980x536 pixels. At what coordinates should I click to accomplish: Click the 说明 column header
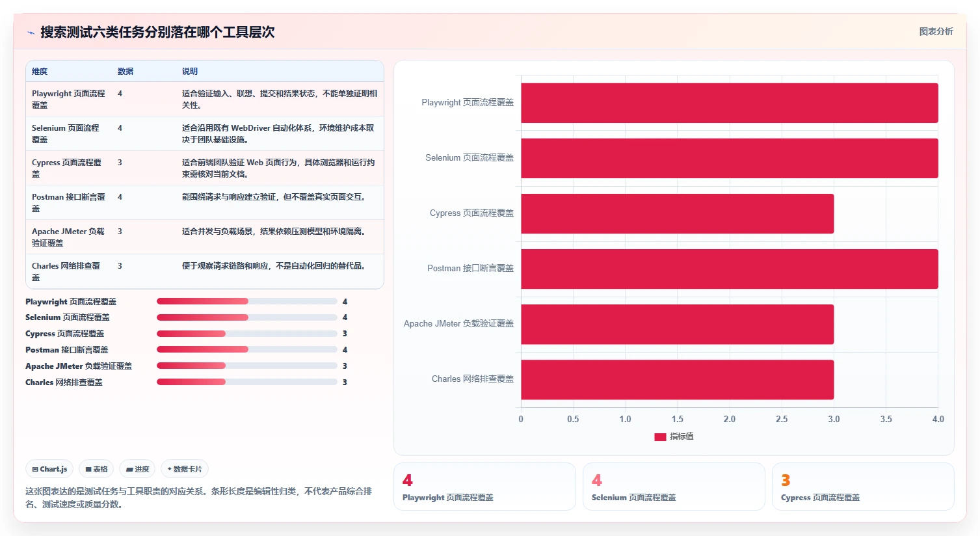pyautogui.click(x=190, y=72)
